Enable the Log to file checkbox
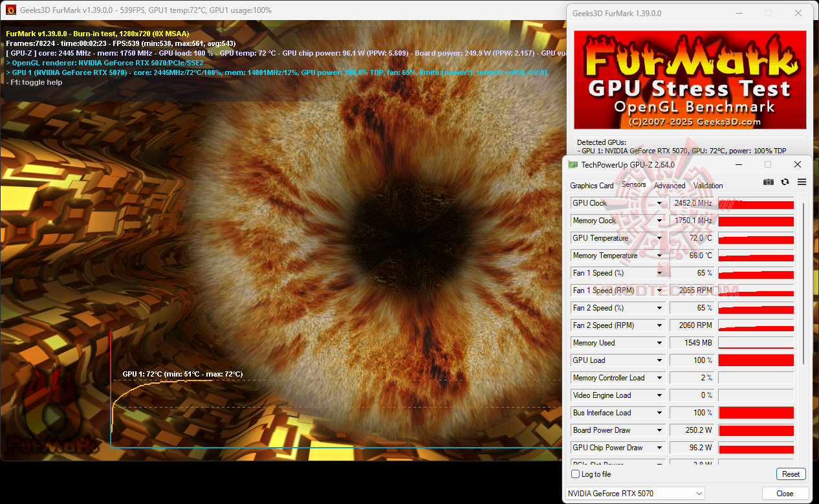Viewport: 819px width, 504px height. 575,474
